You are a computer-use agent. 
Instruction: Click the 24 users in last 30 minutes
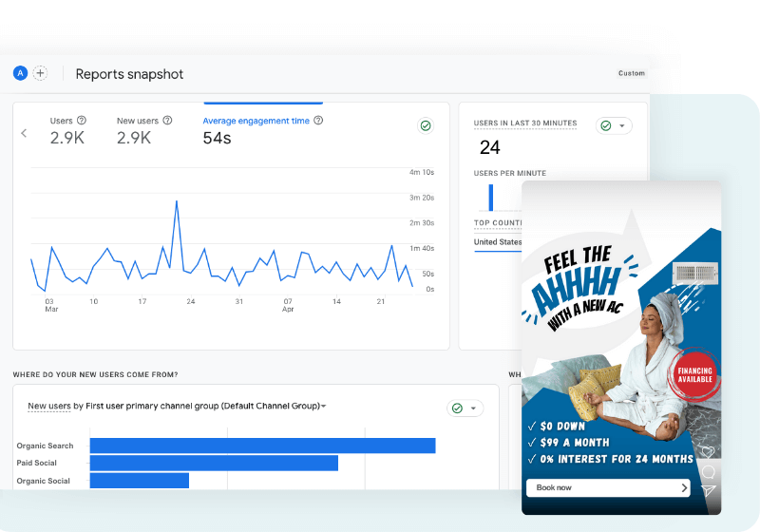(x=489, y=147)
